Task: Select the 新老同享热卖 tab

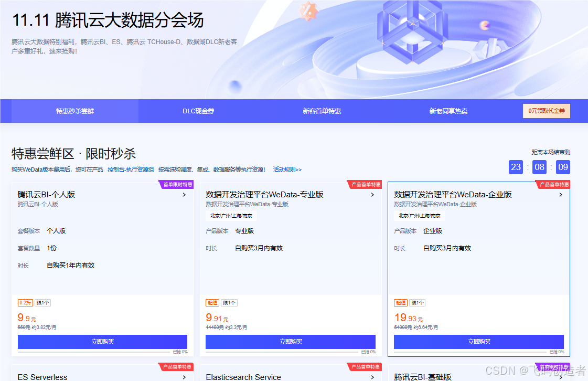Action: coord(448,111)
